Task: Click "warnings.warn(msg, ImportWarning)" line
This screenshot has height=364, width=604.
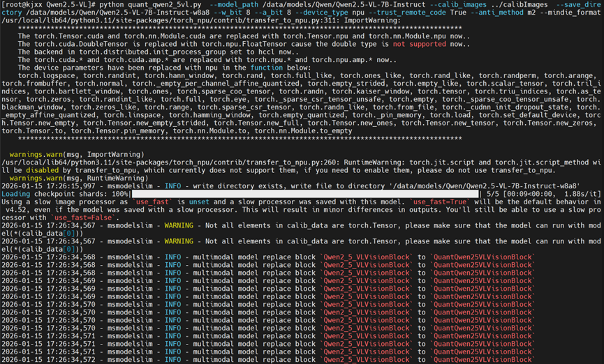Action: [x=77, y=154]
